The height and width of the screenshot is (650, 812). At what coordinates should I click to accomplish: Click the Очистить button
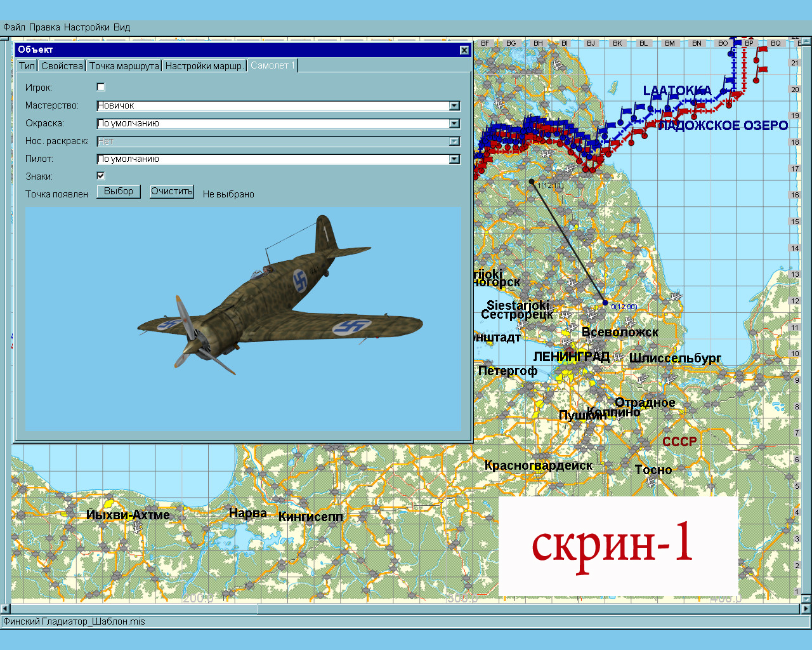click(172, 191)
